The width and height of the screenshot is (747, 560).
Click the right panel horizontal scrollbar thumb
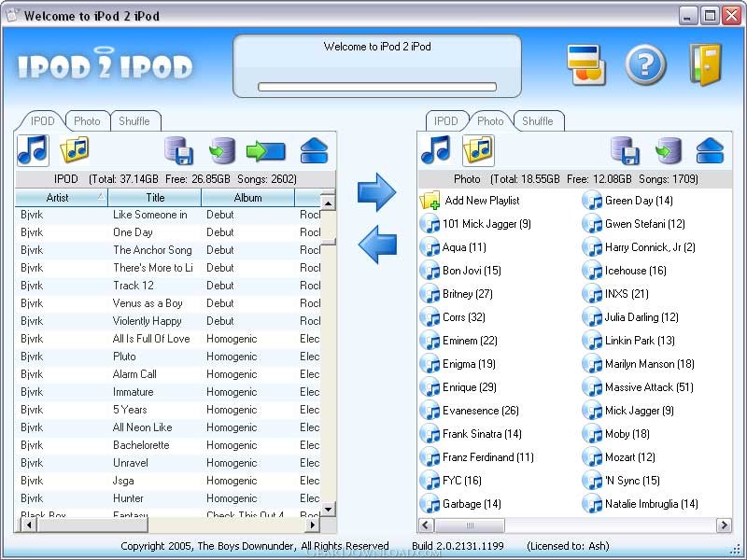coord(470,525)
